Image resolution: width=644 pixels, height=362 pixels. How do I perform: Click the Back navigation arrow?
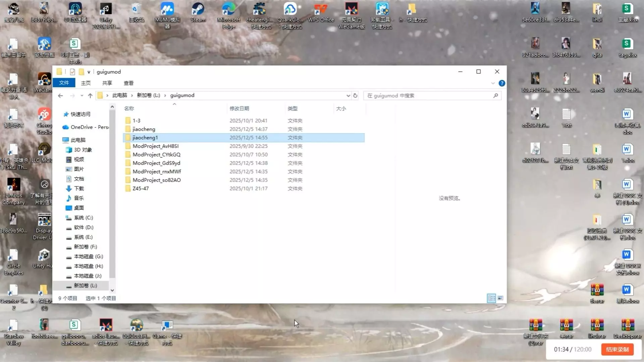click(60, 96)
